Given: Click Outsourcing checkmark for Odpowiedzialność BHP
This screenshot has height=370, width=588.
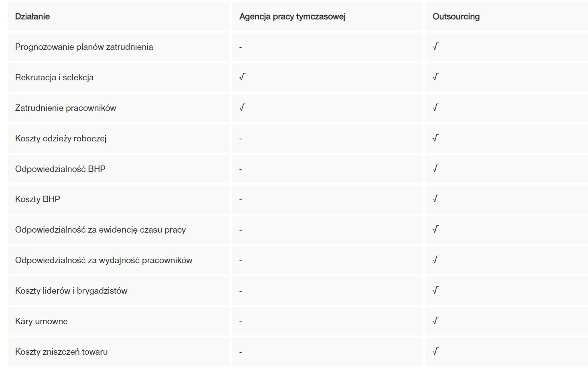Looking at the screenshot, I should 435,169.
